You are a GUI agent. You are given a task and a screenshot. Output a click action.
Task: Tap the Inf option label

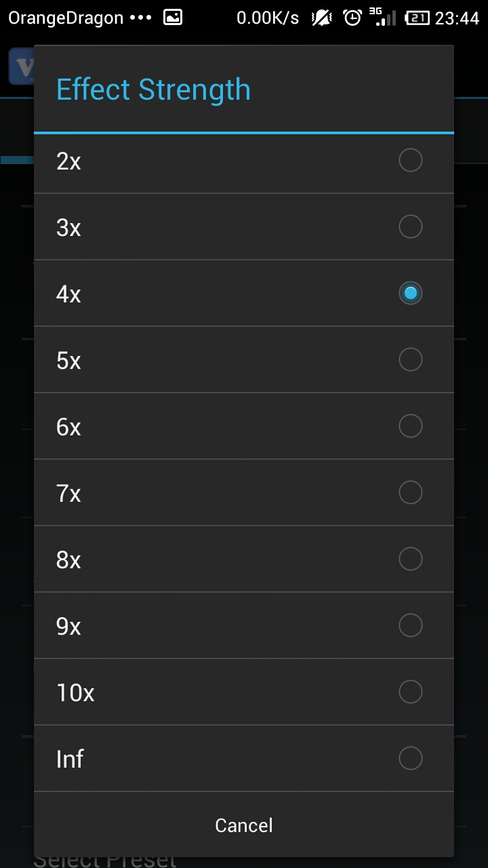70,759
